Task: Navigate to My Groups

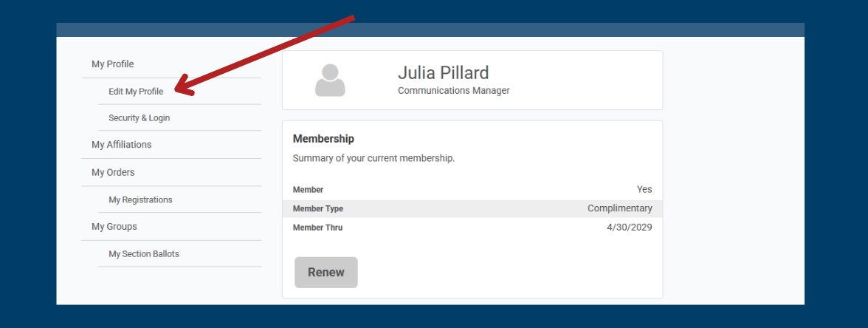Action: click(114, 227)
